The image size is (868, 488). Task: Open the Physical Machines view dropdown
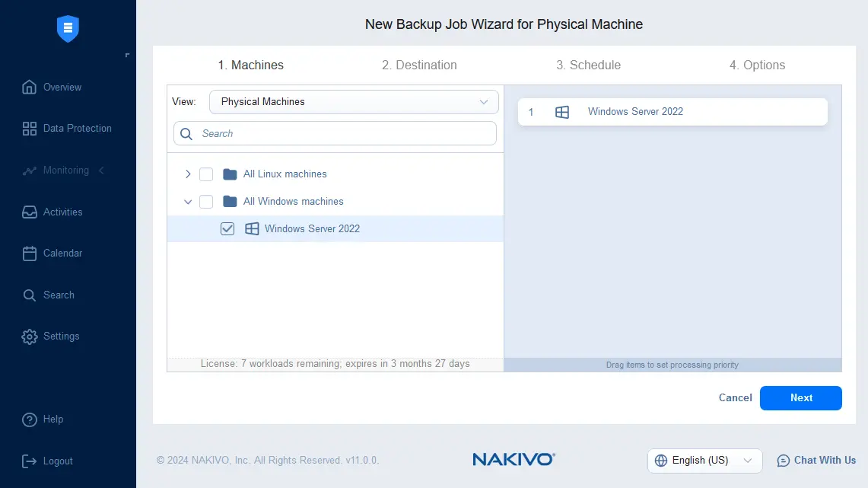[354, 102]
